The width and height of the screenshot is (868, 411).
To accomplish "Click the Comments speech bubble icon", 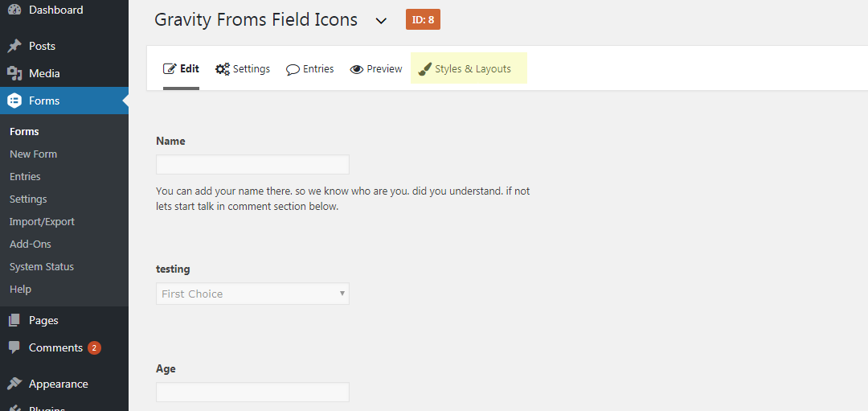I will [14, 347].
